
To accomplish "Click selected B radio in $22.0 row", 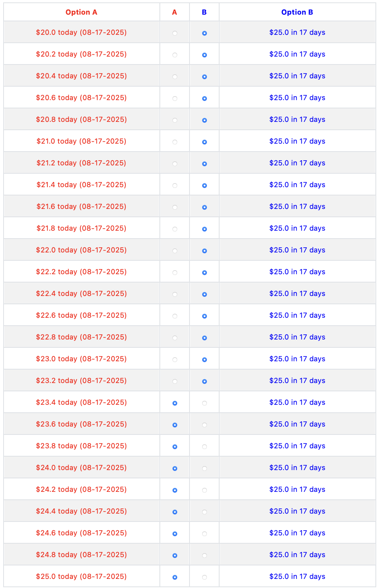I will coord(205,251).
